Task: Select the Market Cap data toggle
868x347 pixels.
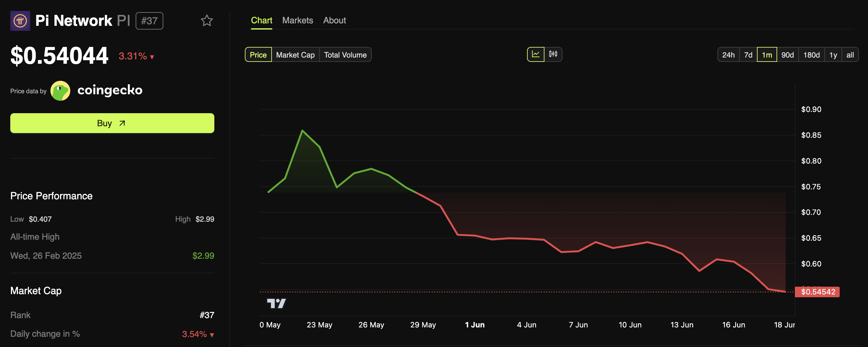Action: click(295, 55)
